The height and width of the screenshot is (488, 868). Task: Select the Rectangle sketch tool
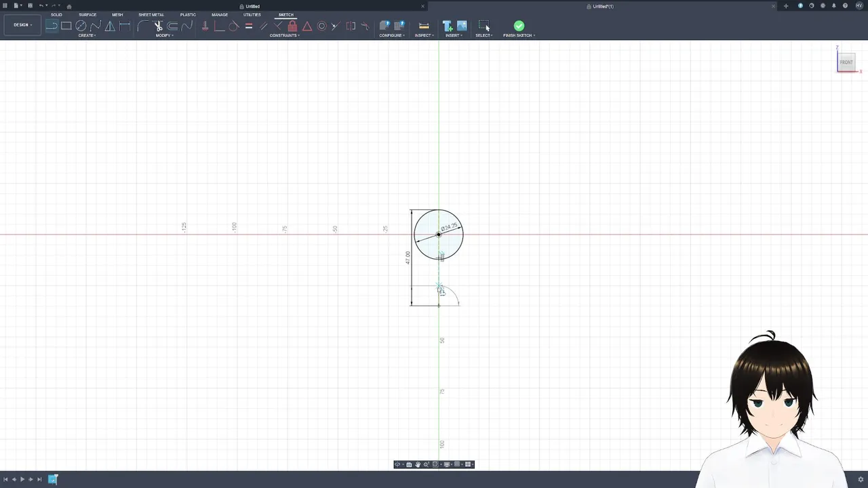pos(66,26)
